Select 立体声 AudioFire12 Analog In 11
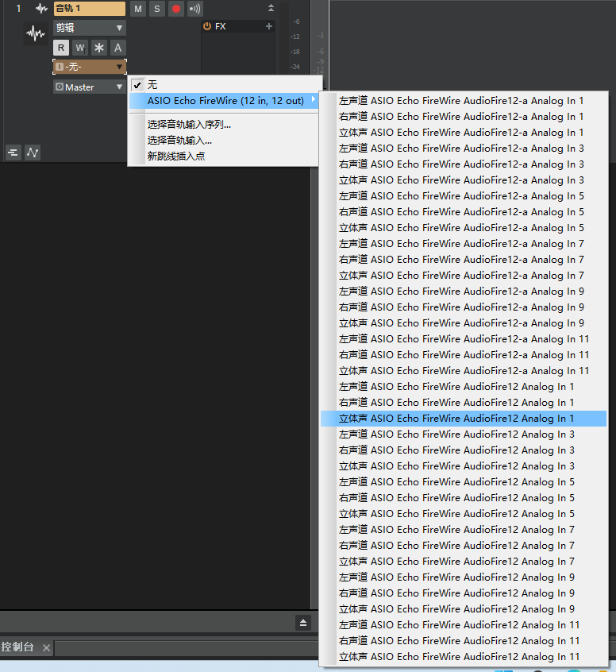 [x=464, y=657]
